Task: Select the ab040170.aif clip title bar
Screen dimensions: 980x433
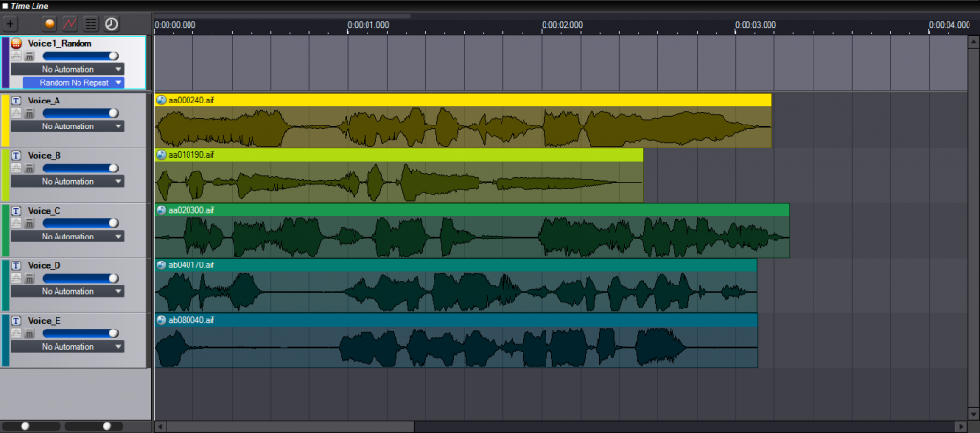Action: click(x=457, y=265)
